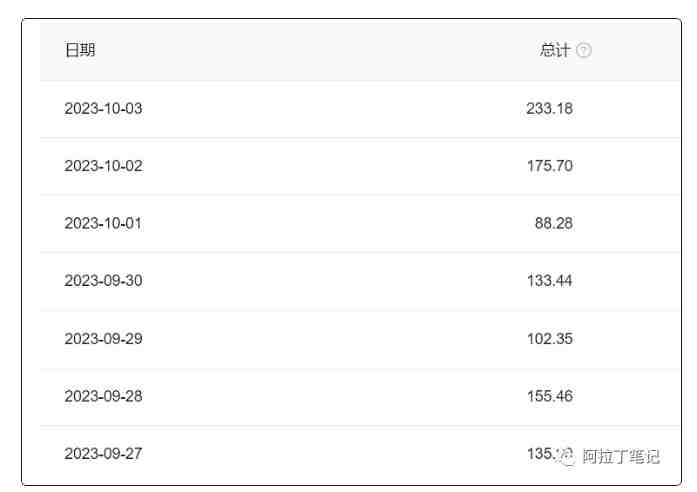This screenshot has width=697, height=492.
Task: Click the total value 102.35
Action: click(549, 339)
